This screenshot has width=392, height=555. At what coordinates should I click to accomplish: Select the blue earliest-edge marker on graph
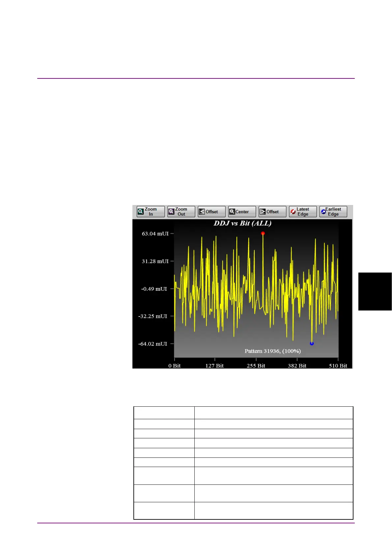click(x=312, y=343)
